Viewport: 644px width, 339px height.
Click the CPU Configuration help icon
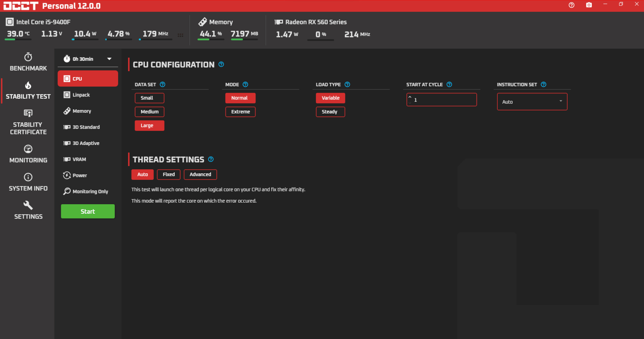point(221,64)
